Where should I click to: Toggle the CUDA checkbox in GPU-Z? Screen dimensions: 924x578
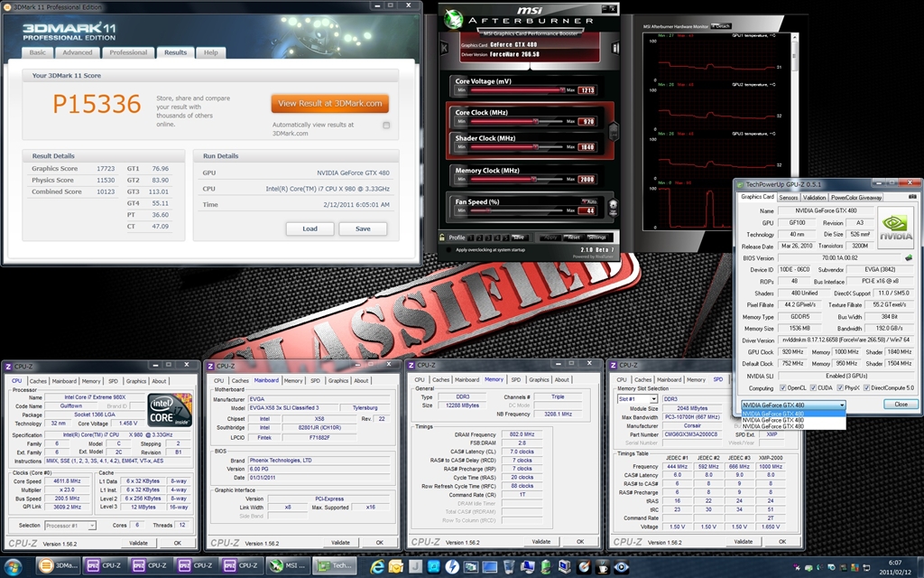point(814,387)
